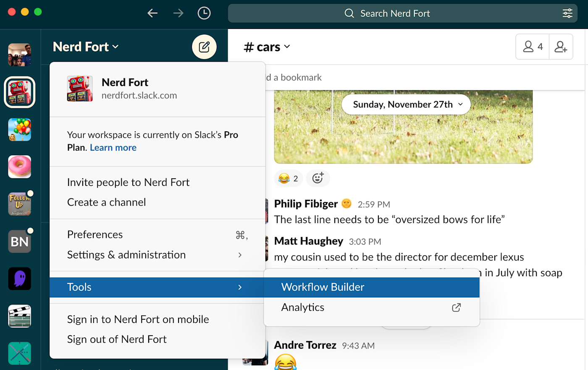Click the laughing emoji reaction with count 2

pos(288,178)
